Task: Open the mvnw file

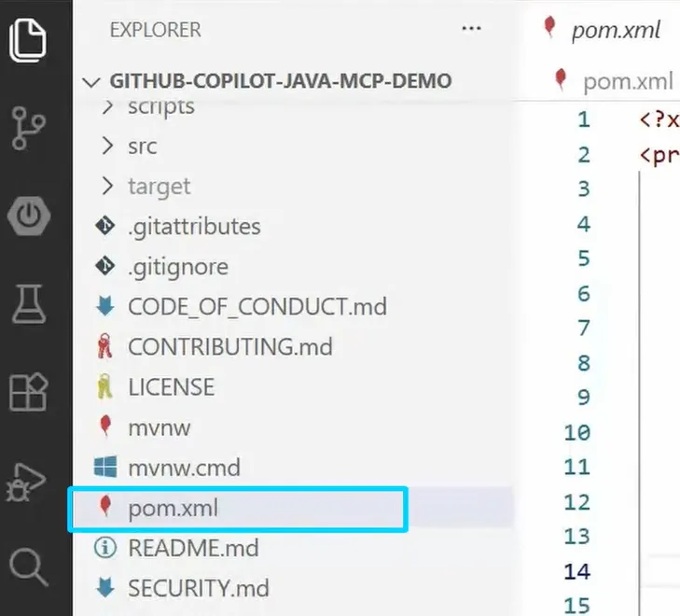Action: coord(160,427)
